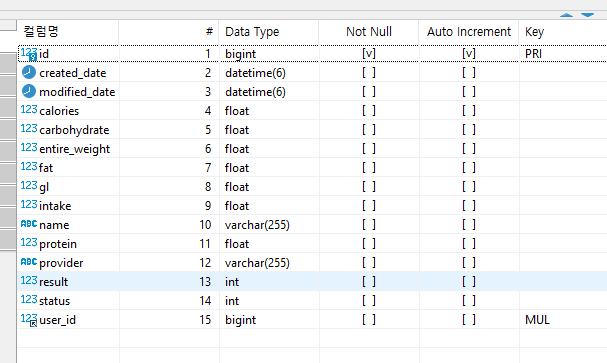Sort by 컬럼명 column header

[x=68, y=32]
